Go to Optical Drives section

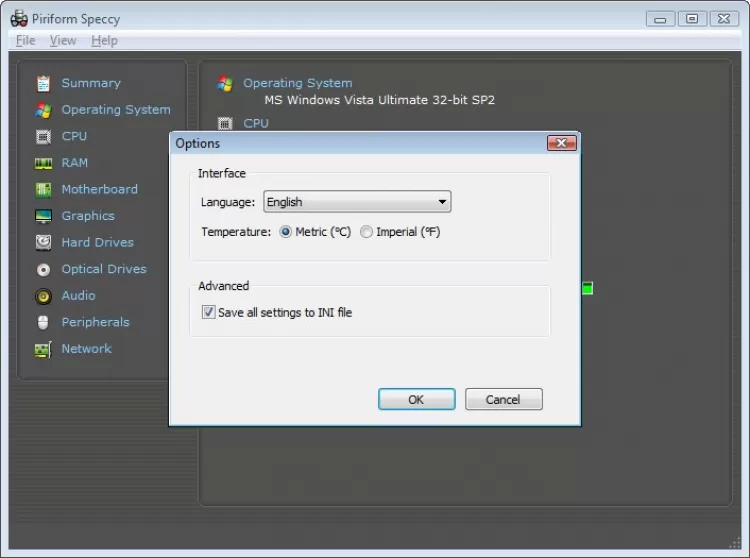point(104,269)
